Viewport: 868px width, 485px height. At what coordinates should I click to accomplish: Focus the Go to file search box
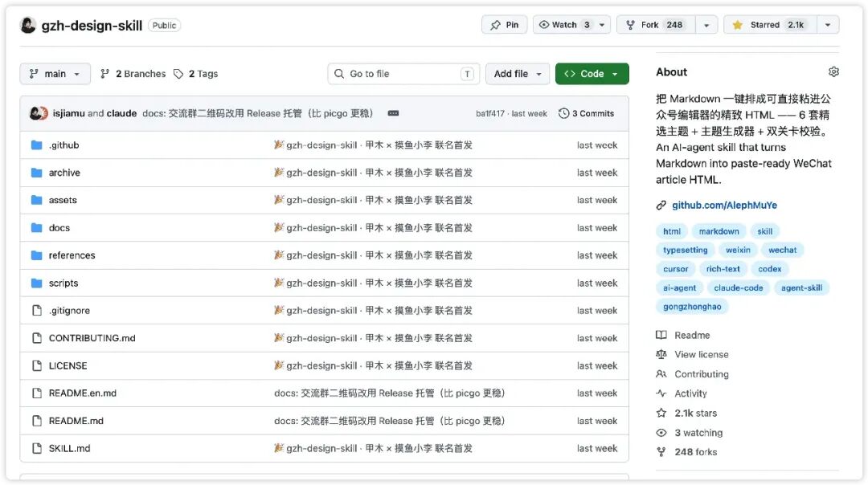click(x=403, y=74)
